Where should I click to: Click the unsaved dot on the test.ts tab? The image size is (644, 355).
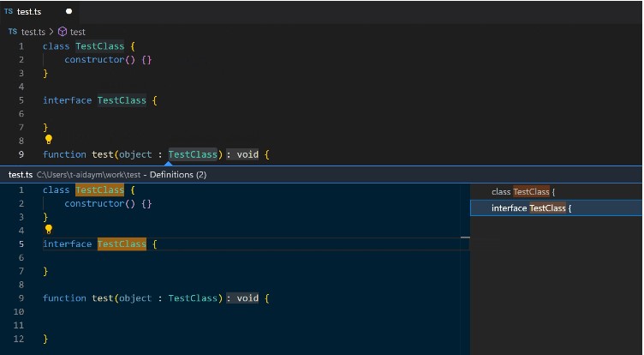(x=69, y=12)
